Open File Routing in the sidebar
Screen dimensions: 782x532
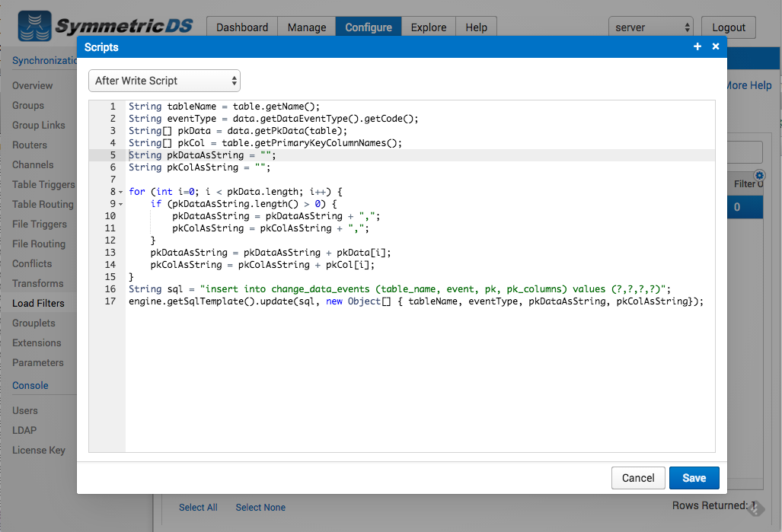tap(39, 244)
